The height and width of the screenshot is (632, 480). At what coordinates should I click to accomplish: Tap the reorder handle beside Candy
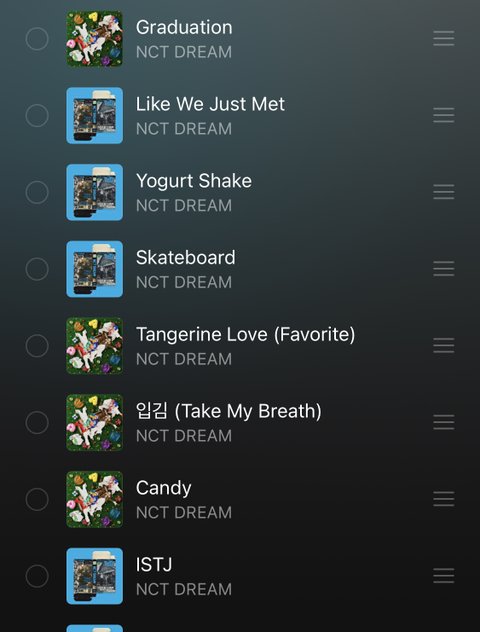pos(444,499)
